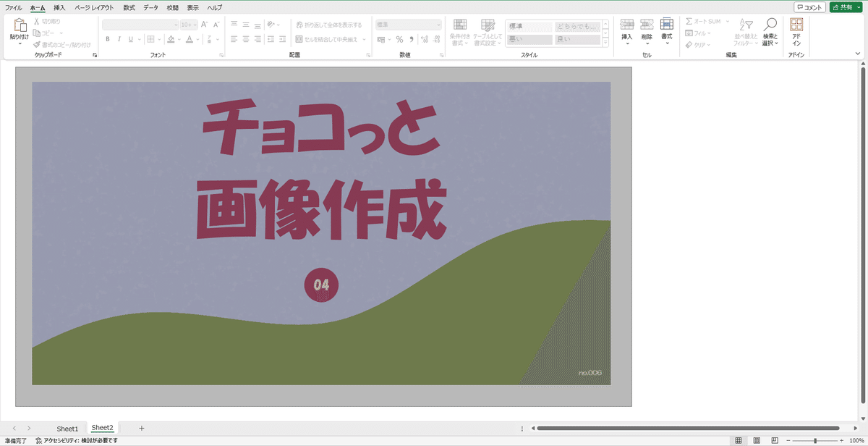This screenshot has height=446, width=868.
Task: Switch to the データ ribbon tab
Action: click(150, 7)
